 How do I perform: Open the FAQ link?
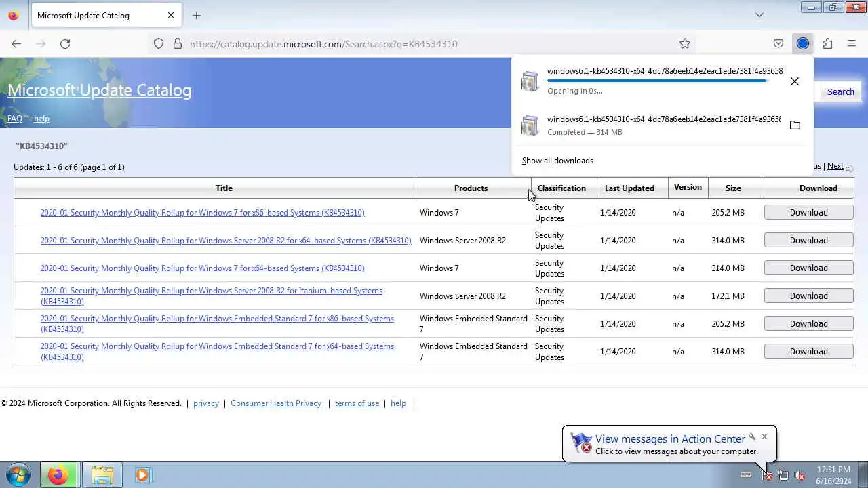point(15,119)
